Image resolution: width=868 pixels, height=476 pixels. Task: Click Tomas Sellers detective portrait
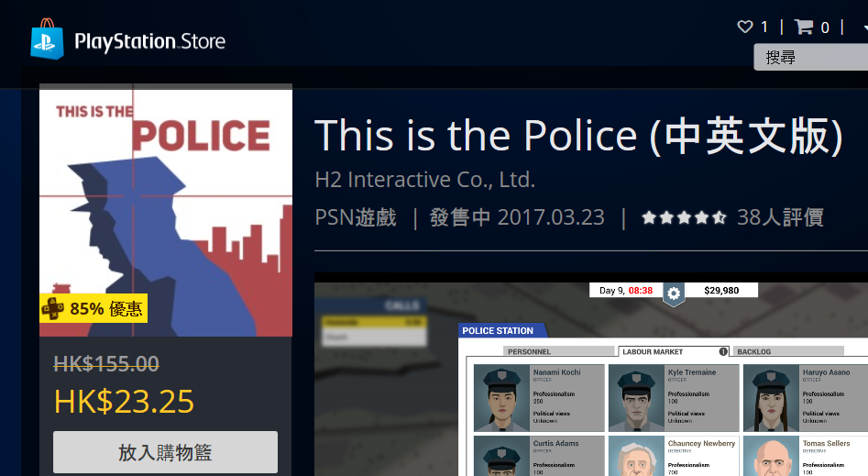click(x=771, y=456)
